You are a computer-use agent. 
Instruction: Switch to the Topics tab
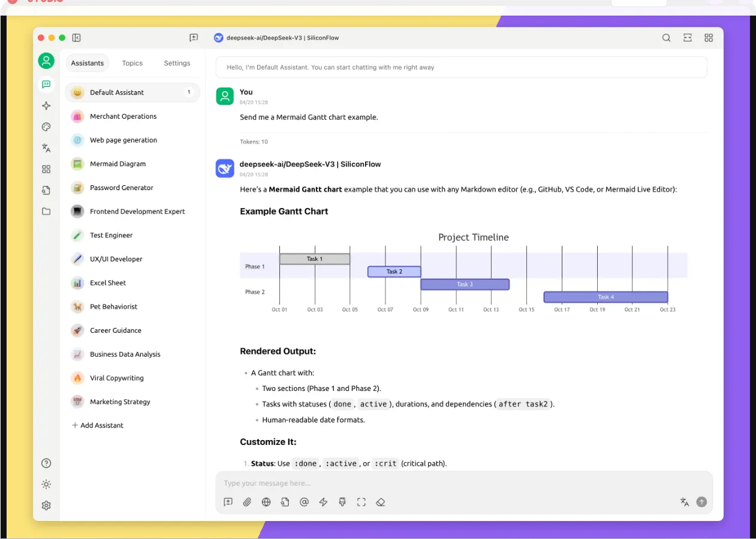tap(132, 63)
